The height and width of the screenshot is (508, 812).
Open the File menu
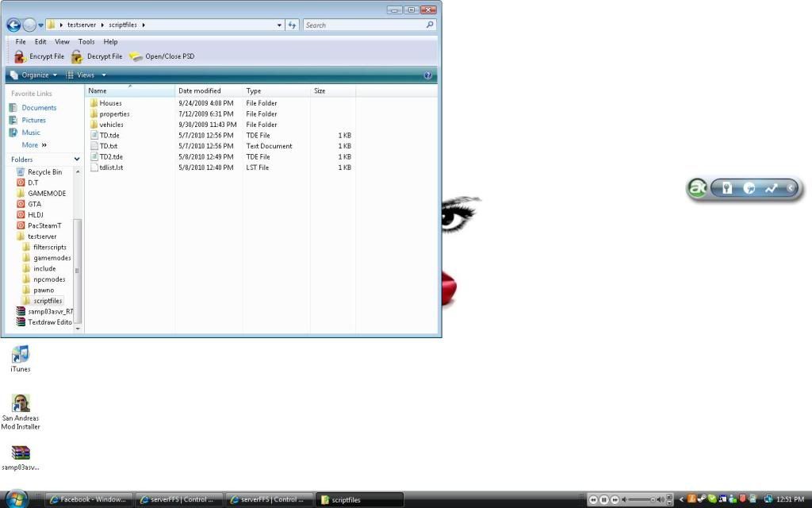pos(21,42)
